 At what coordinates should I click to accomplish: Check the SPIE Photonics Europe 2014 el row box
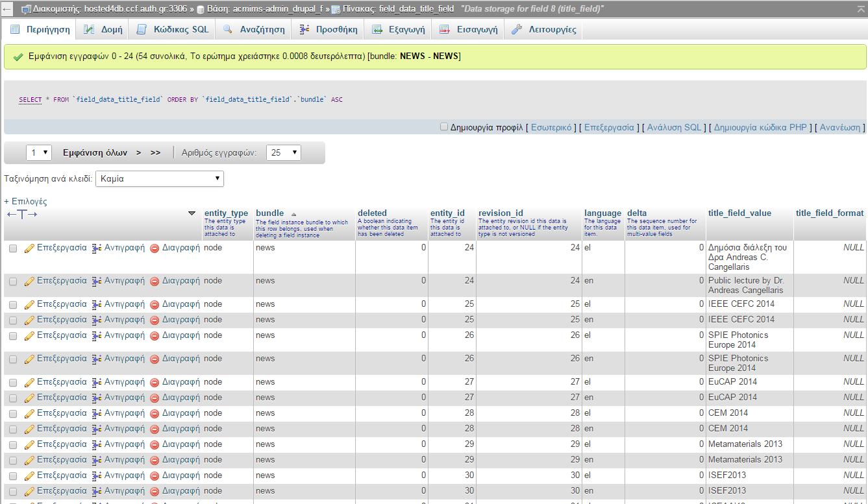pos(13,336)
